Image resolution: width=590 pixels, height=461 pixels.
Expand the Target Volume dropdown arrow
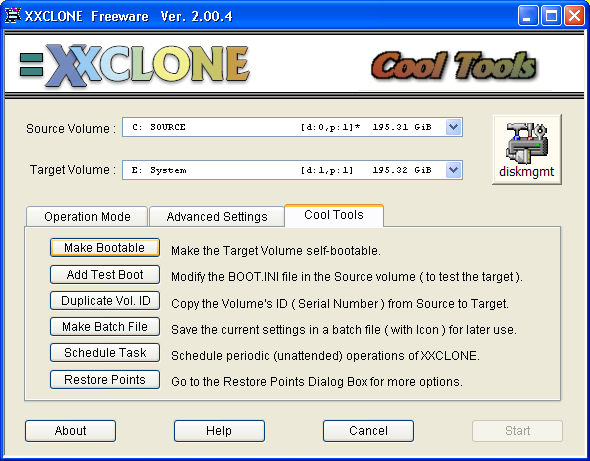point(453,170)
